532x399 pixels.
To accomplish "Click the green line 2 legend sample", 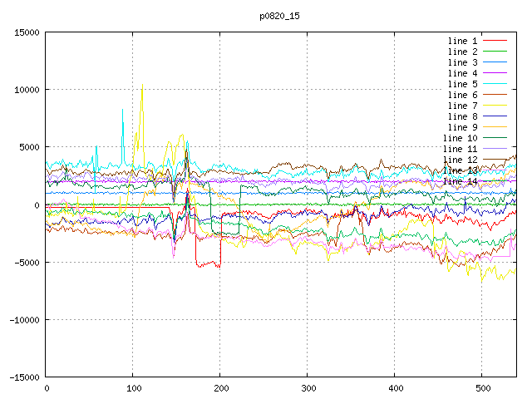I will [x=495, y=52].
